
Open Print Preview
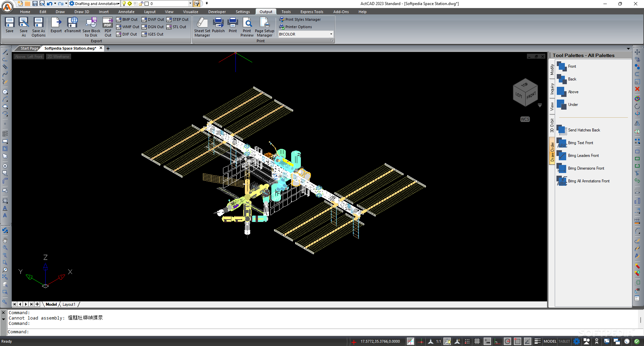(247, 27)
